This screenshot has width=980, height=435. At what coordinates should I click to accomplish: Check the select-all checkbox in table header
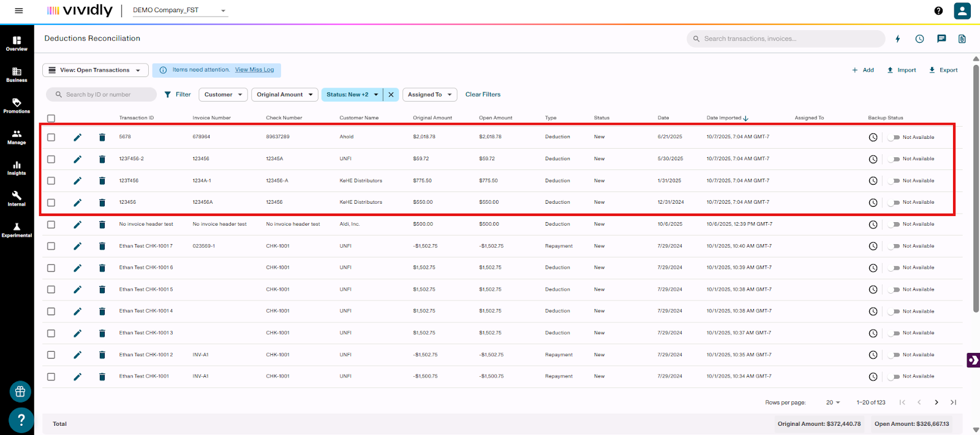(x=51, y=118)
